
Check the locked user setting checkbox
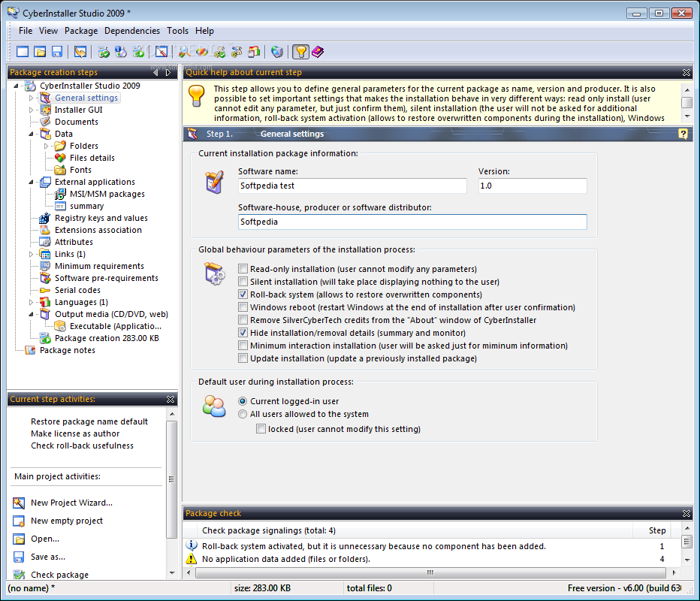(261, 429)
